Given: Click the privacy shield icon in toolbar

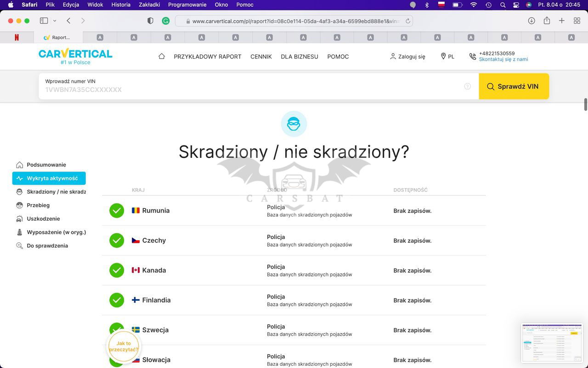Looking at the screenshot, I should point(150,21).
